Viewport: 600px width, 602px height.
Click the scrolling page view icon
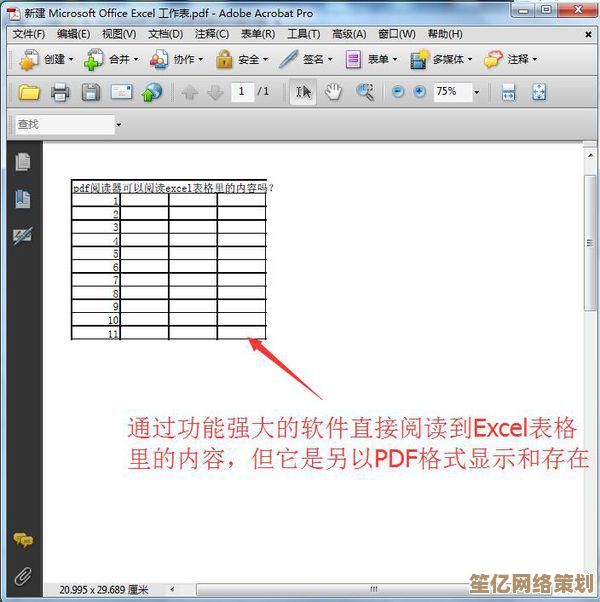coord(508,92)
